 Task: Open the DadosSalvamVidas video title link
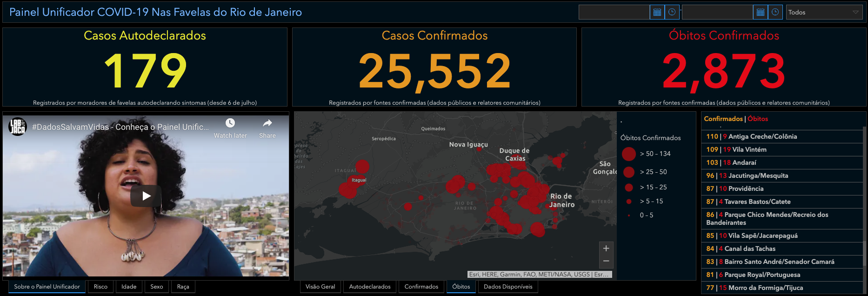tap(120, 127)
